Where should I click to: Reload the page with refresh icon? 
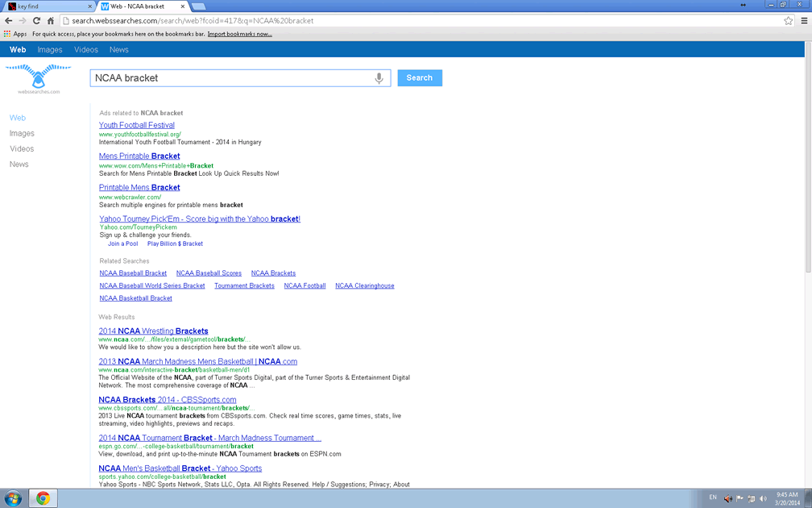36,21
